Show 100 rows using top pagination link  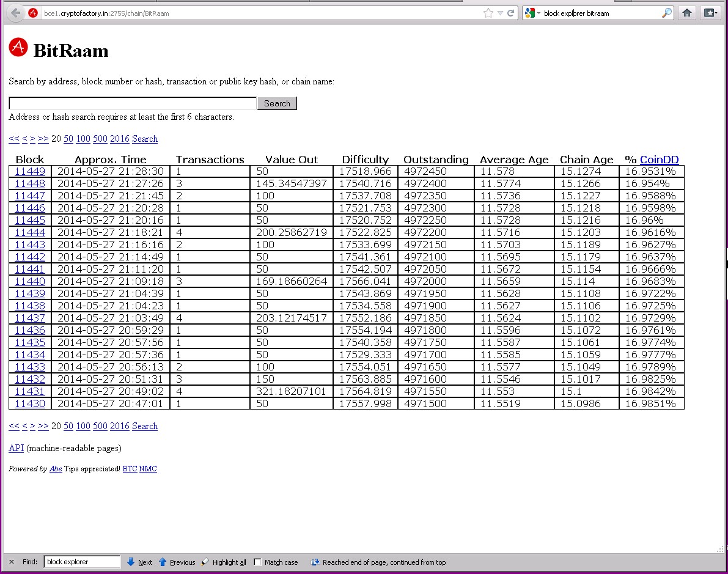click(83, 139)
